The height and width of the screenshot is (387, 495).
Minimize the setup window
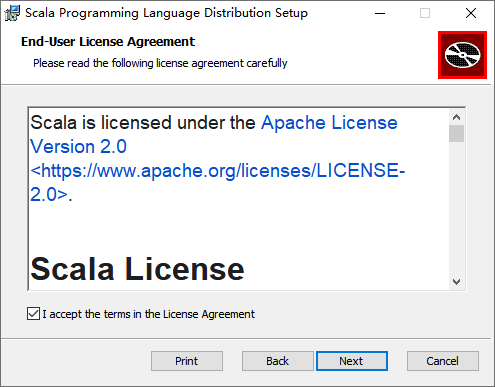[x=380, y=13]
